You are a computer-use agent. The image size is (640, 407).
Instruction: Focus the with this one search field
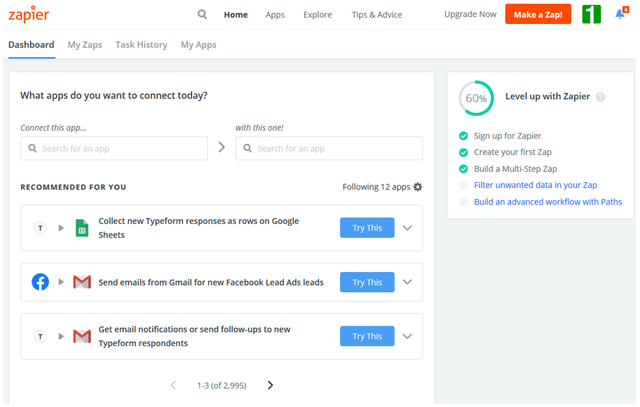pyautogui.click(x=329, y=148)
